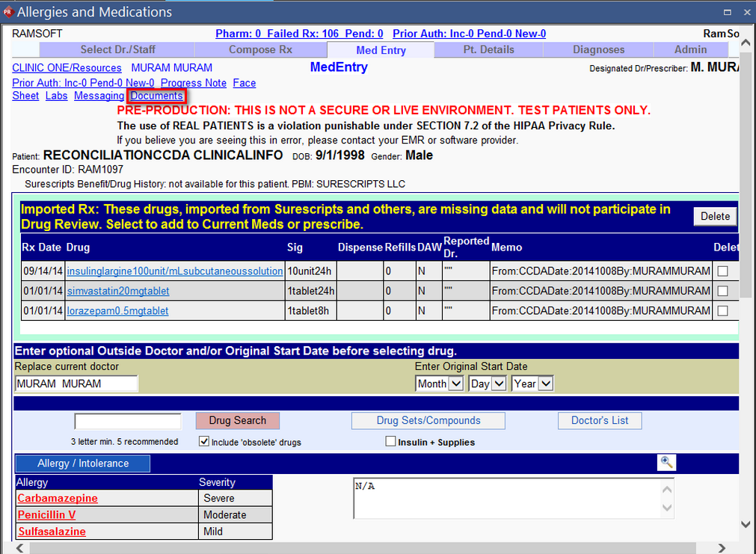Open the Month dropdown
The image size is (756, 554).
440,384
